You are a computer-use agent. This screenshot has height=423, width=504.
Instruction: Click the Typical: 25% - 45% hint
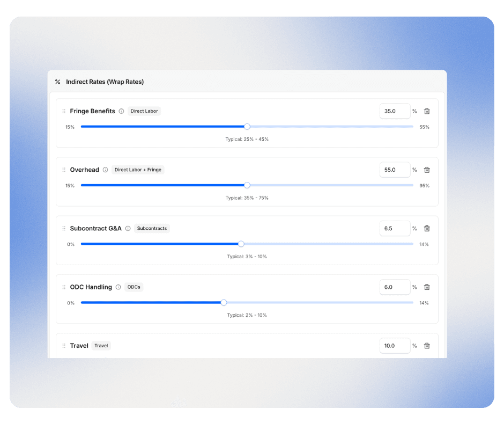247,139
